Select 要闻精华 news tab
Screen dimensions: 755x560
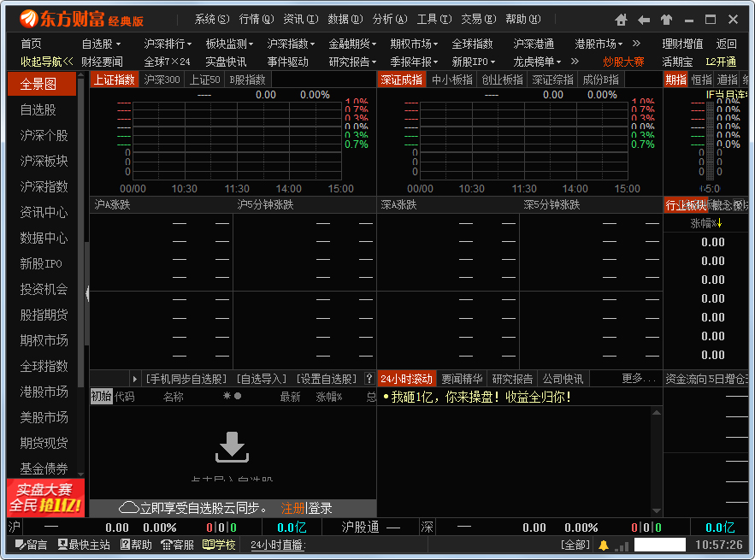click(462, 379)
